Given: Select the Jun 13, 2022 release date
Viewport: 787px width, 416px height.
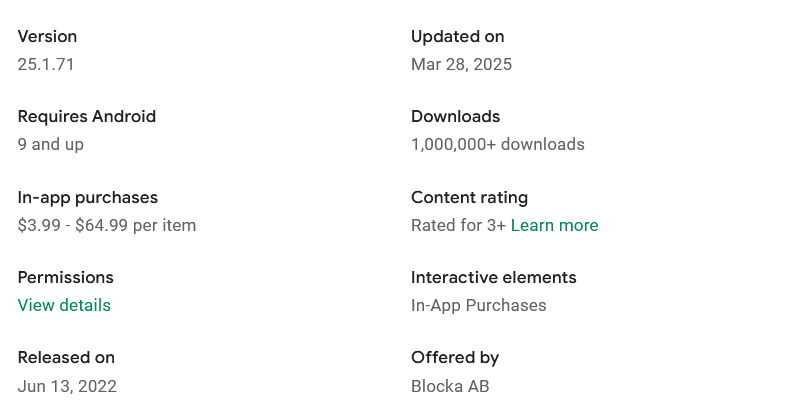Looking at the screenshot, I should click(67, 386).
